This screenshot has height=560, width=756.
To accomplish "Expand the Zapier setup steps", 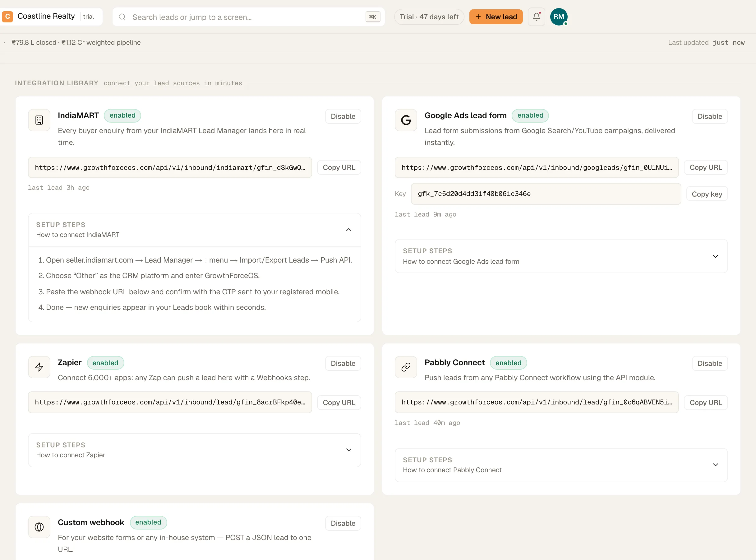I will click(194, 450).
